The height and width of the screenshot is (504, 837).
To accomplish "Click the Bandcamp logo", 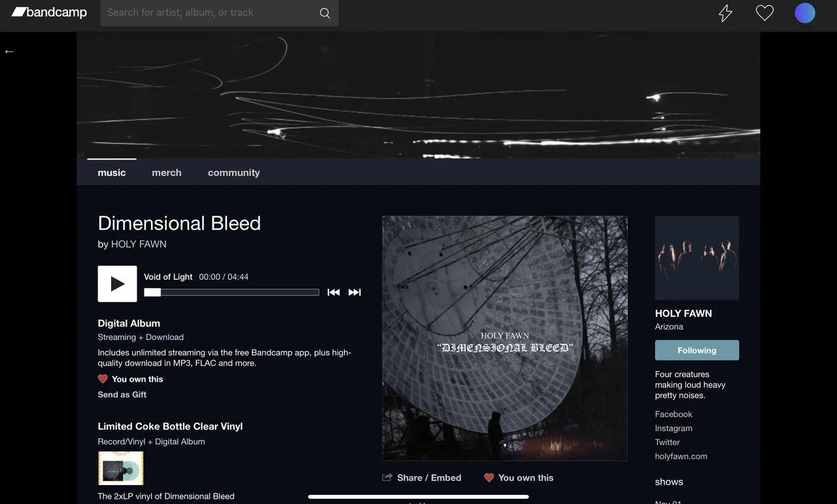I will pos(49,12).
